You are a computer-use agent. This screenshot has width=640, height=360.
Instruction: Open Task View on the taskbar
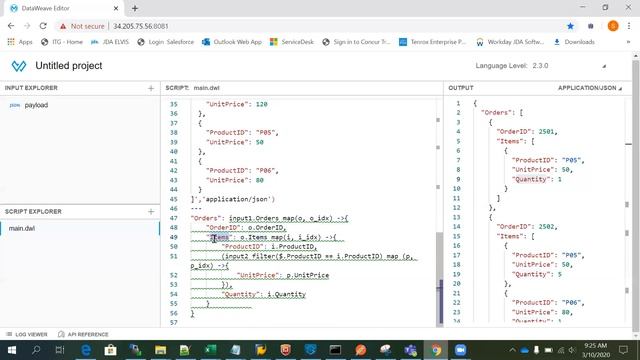tap(60, 350)
